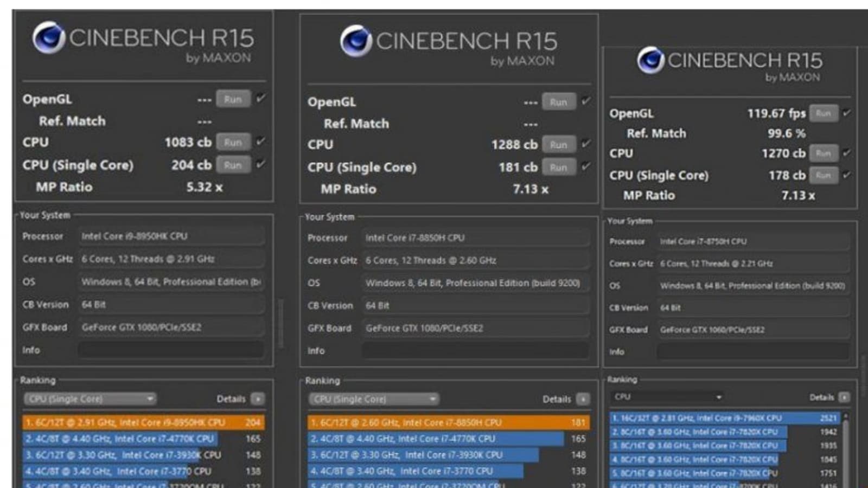Image resolution: width=868 pixels, height=488 pixels.
Task: Click the Cinebench logo in the i7-8750H window
Action: (651, 60)
